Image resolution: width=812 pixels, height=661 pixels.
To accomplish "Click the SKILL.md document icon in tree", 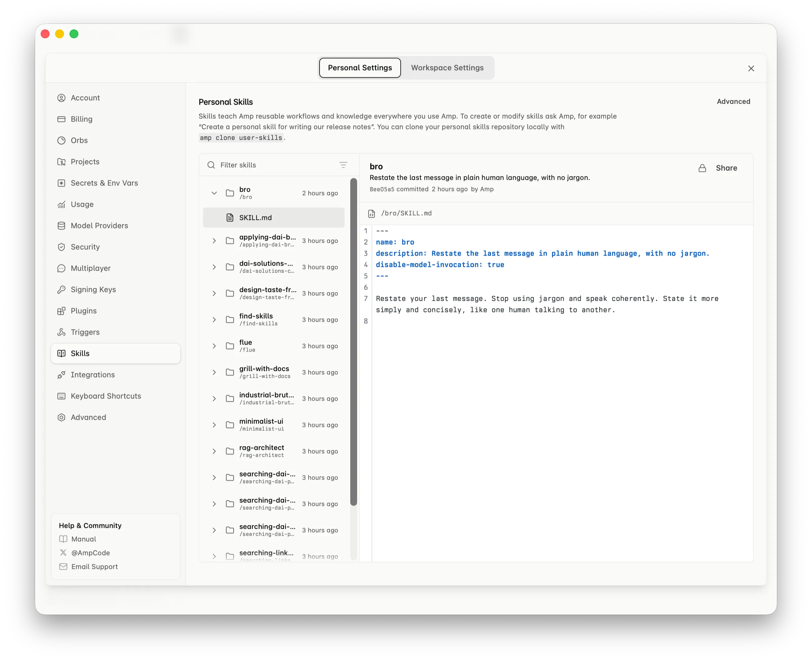I will 230,218.
